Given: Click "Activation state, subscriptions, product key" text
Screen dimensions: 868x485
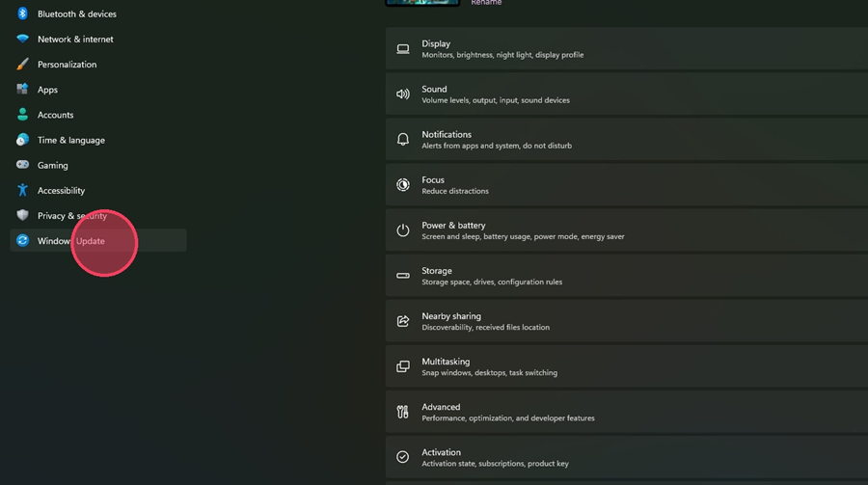Looking at the screenshot, I should 495,464.
